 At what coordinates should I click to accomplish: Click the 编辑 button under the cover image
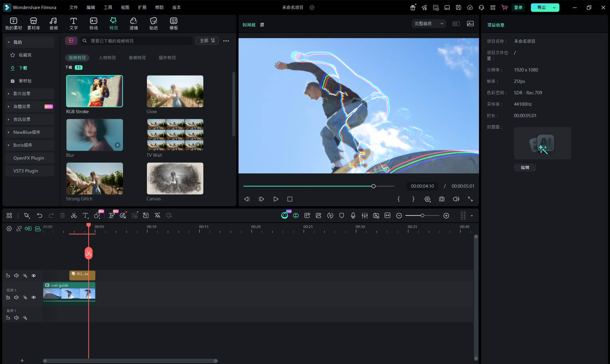[525, 167]
